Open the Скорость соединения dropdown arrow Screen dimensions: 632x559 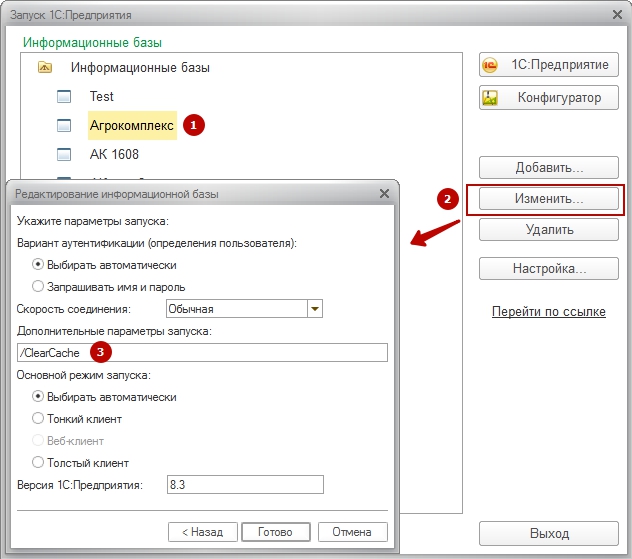coord(316,309)
